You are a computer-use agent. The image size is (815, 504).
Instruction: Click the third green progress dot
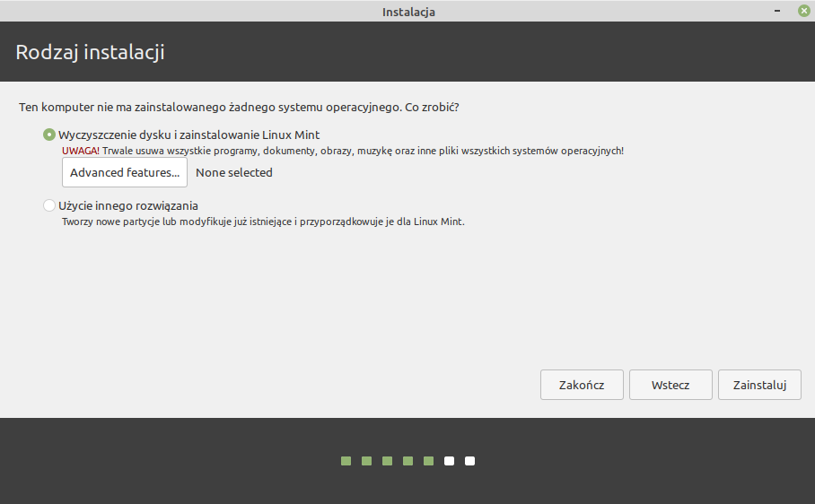tap(387, 461)
